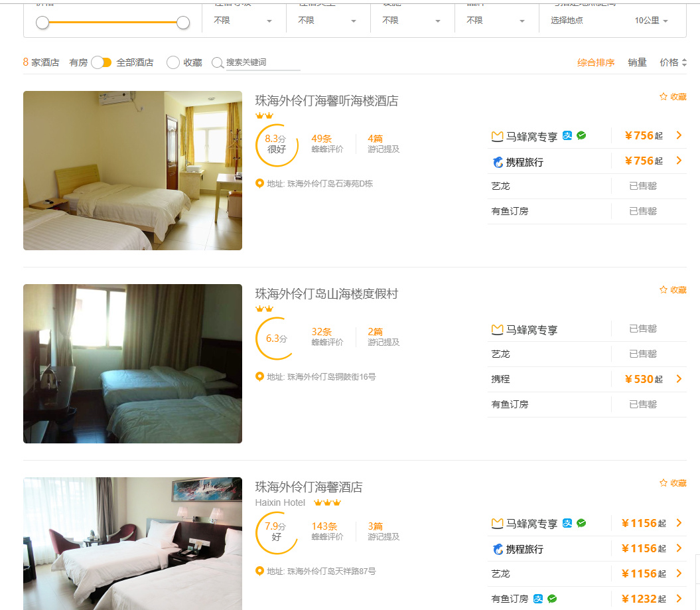
Task: Click the location pin next to 铜鼓街16号 address
Action: [x=259, y=376]
